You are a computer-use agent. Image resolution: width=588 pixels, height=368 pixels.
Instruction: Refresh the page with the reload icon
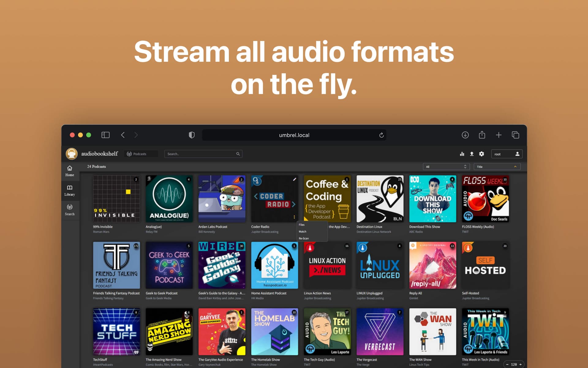coord(381,135)
